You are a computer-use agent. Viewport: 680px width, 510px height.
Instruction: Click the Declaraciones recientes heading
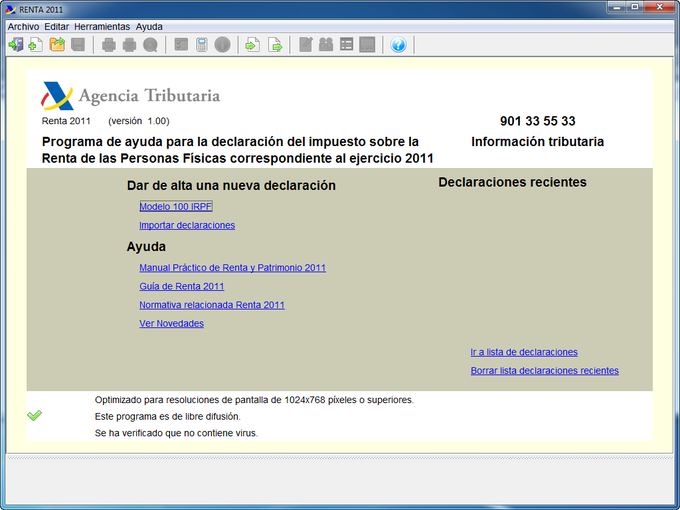pos(512,183)
